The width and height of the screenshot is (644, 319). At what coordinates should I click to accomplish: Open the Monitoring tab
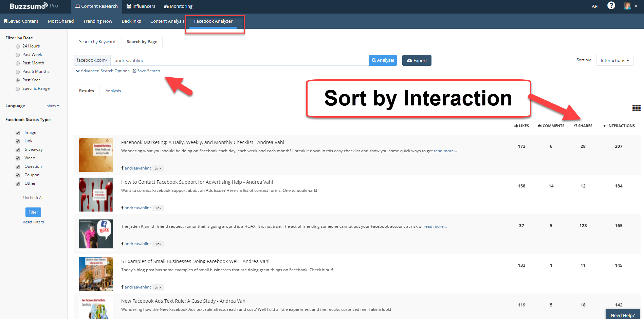click(178, 6)
